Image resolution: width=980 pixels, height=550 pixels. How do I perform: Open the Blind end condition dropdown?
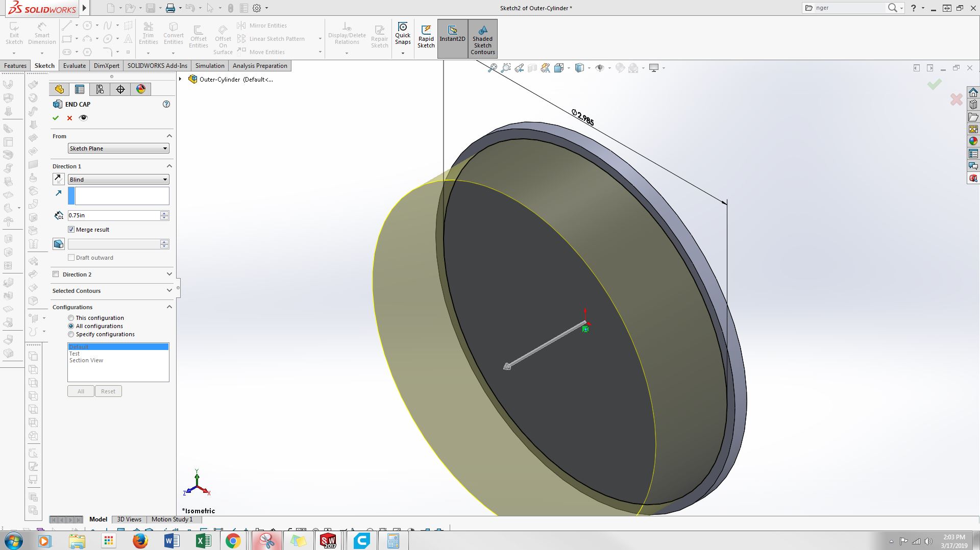coord(118,180)
